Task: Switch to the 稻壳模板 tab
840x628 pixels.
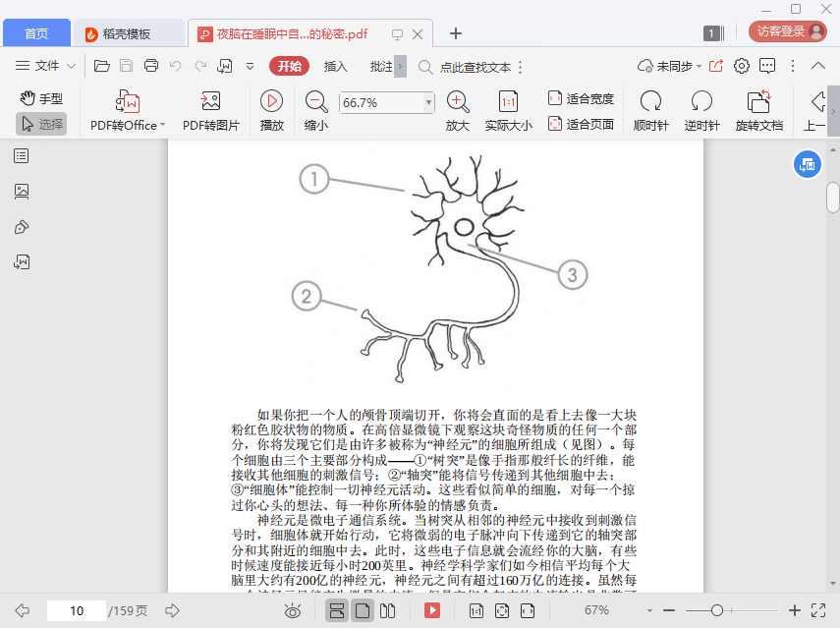Action: click(129, 33)
